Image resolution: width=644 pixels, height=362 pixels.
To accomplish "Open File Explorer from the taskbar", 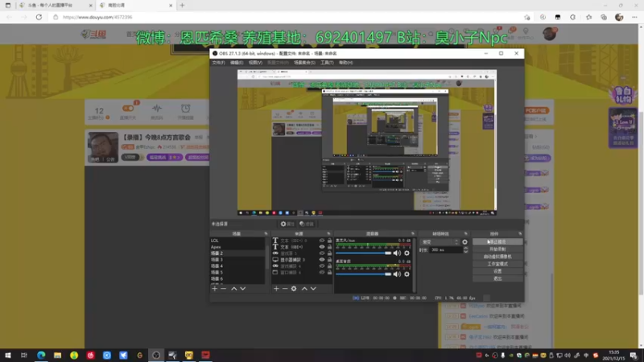I will 57,355.
